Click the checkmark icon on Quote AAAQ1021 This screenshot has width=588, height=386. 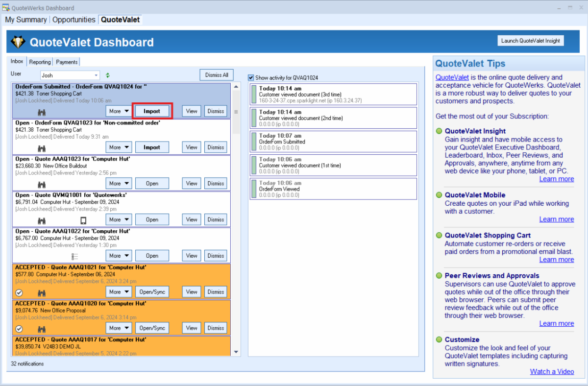19,292
